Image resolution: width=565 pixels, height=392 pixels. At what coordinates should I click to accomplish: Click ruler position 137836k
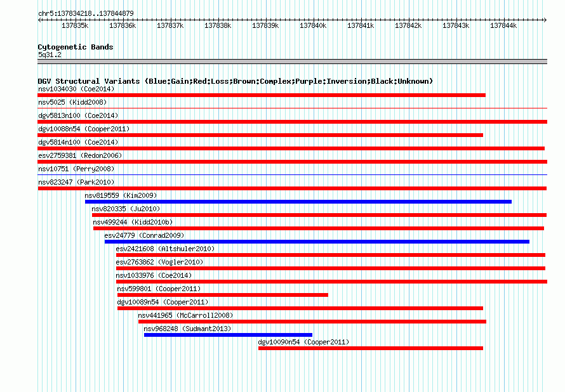click(123, 25)
